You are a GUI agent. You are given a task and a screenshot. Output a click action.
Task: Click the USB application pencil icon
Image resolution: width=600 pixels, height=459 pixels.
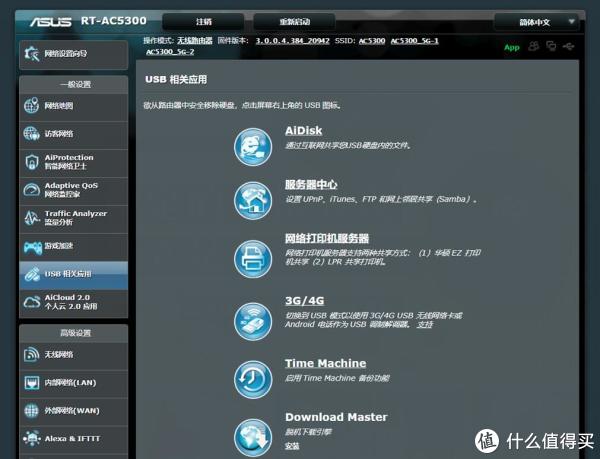pos(32,274)
